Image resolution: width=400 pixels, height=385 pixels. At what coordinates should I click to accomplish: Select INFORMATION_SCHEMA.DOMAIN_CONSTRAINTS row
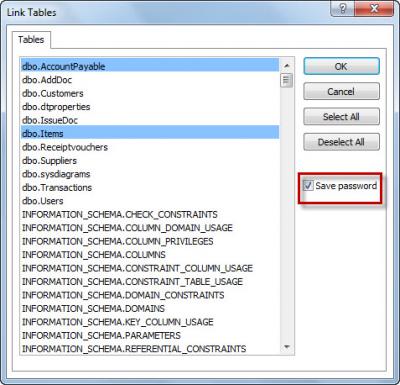150,295
